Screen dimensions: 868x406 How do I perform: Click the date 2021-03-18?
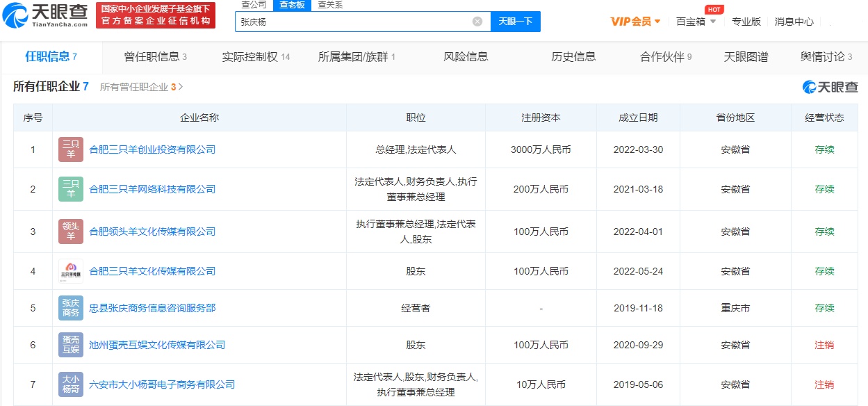638,189
